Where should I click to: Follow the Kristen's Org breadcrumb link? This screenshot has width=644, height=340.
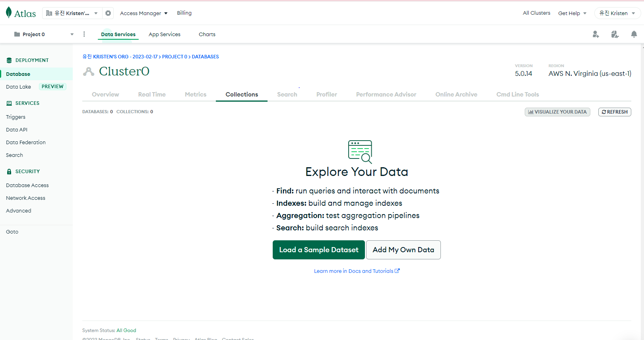(x=120, y=57)
